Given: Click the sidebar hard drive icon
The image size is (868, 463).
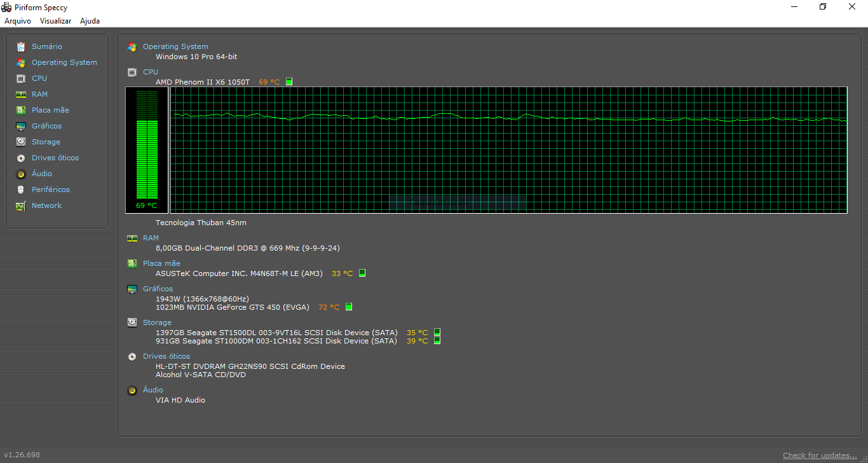Looking at the screenshot, I should click(21, 142).
